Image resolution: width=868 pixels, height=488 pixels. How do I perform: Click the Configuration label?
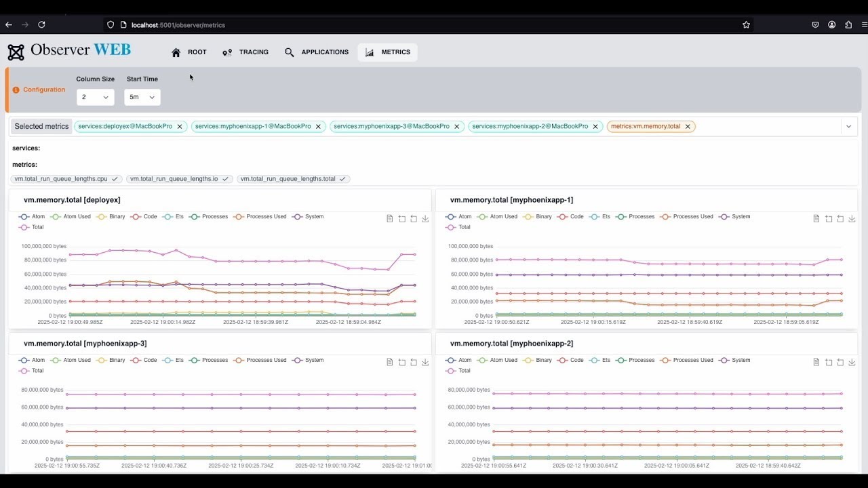click(x=44, y=89)
